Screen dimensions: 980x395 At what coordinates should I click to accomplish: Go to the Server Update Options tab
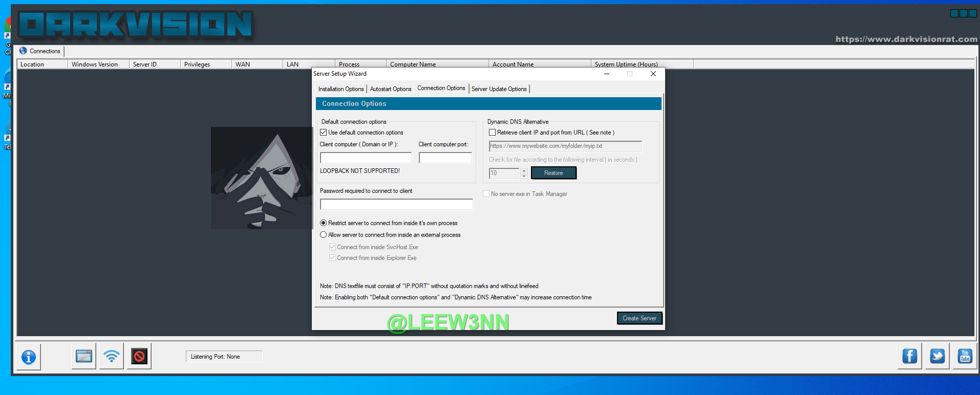[x=499, y=89]
